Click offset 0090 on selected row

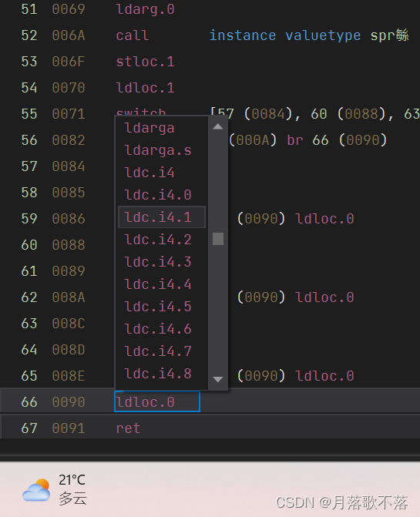(69, 401)
